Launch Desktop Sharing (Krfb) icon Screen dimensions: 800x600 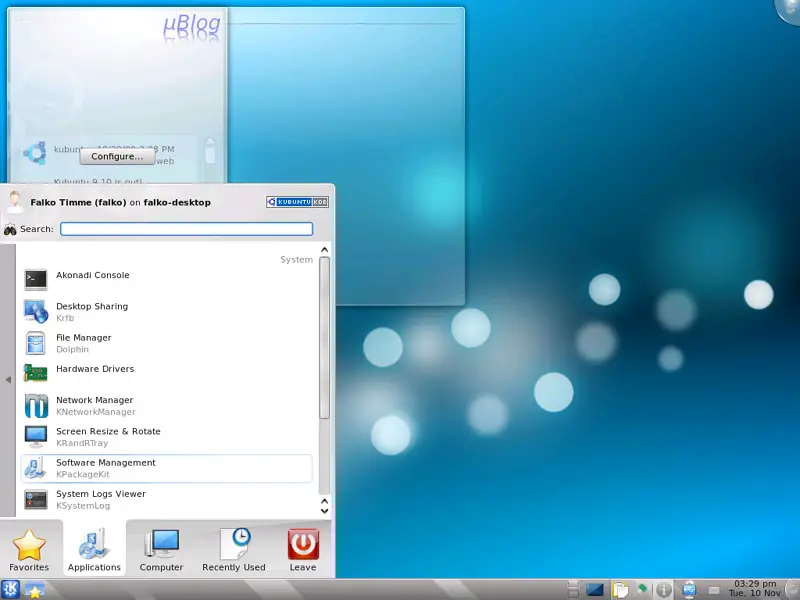(x=36, y=311)
